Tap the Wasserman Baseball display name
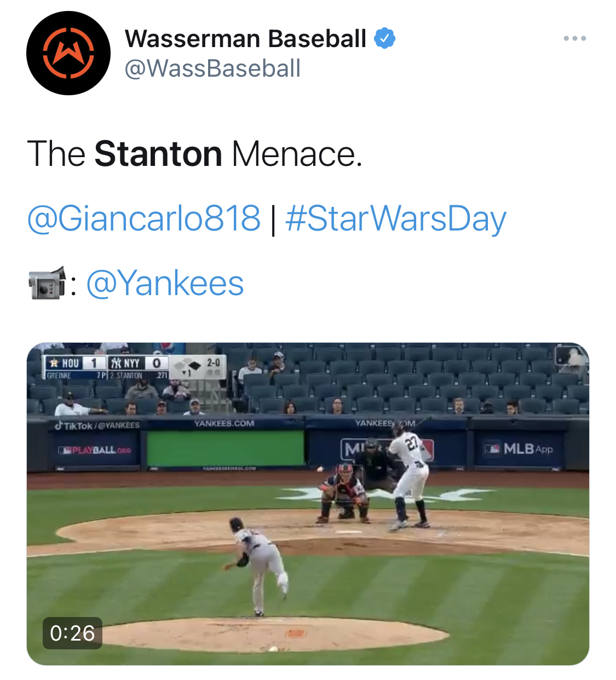This screenshot has width=616, height=680. [x=245, y=38]
